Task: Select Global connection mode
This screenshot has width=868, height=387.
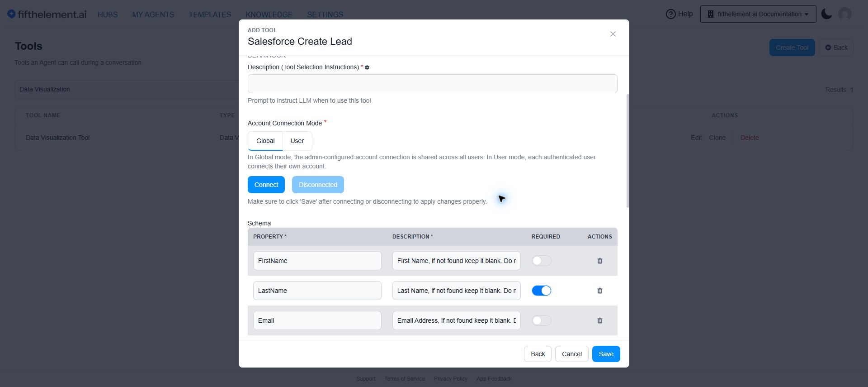Action: [265, 141]
